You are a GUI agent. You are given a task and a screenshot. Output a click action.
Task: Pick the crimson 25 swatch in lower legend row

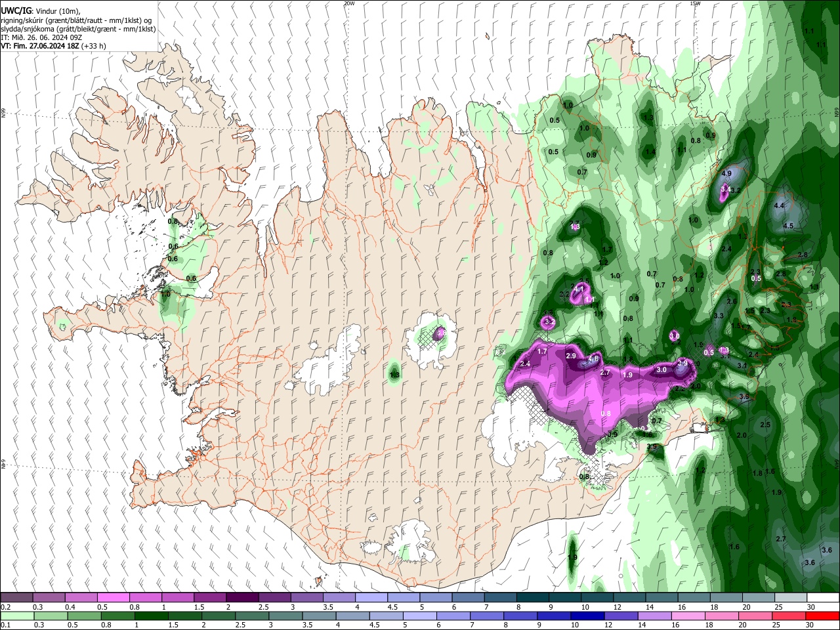coord(789,616)
